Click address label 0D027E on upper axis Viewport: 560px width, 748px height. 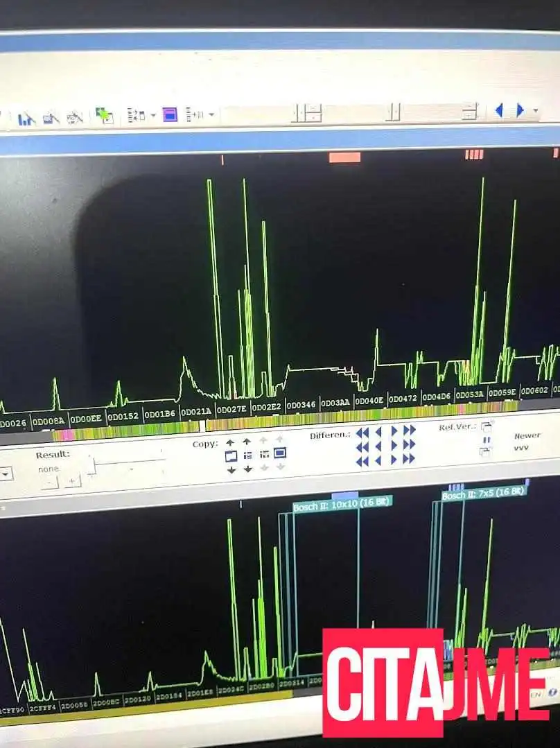pyautogui.click(x=231, y=409)
